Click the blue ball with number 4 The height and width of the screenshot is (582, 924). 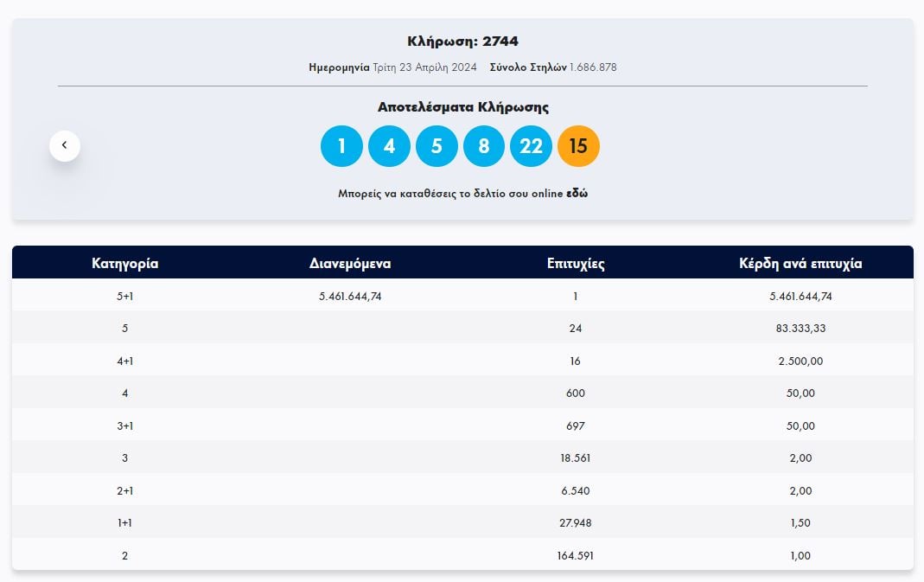(x=389, y=146)
